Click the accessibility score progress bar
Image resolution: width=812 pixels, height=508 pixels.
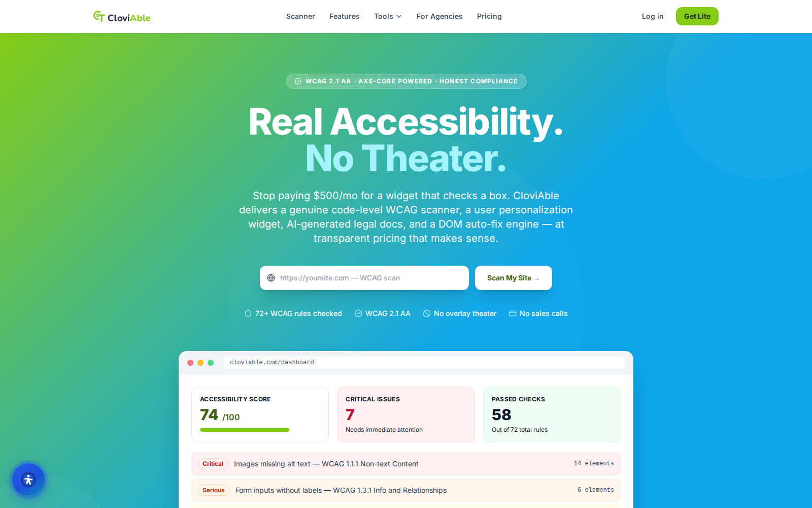pos(245,430)
